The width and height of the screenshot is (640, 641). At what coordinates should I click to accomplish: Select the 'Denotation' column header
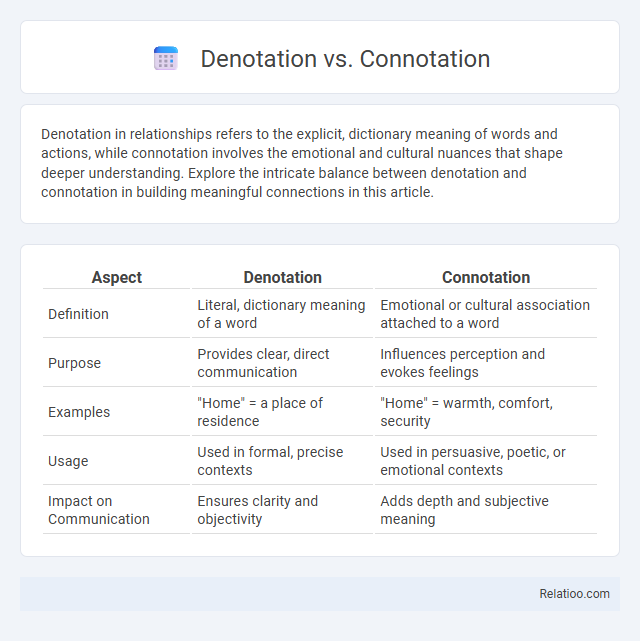tap(282, 277)
